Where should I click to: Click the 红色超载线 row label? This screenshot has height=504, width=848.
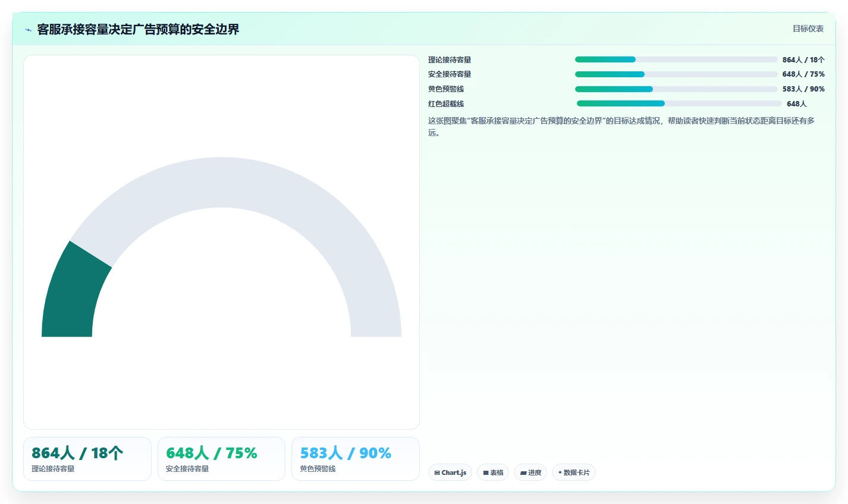(x=446, y=103)
